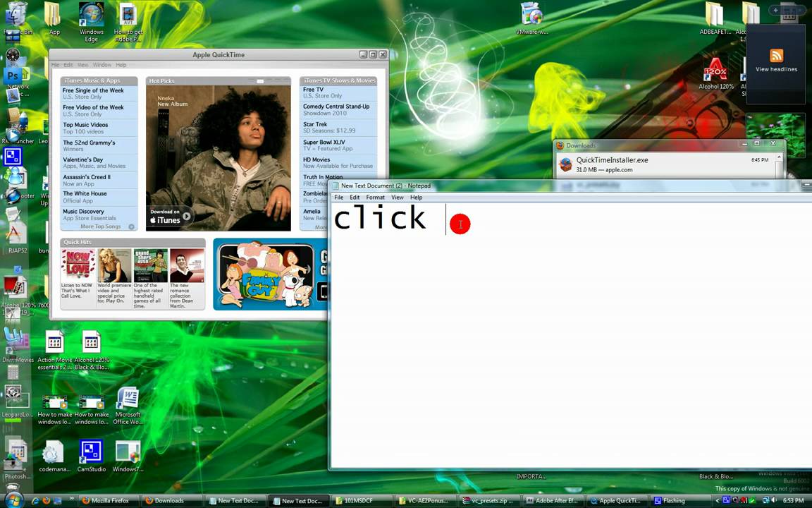Open Notepad View menu

click(x=398, y=198)
